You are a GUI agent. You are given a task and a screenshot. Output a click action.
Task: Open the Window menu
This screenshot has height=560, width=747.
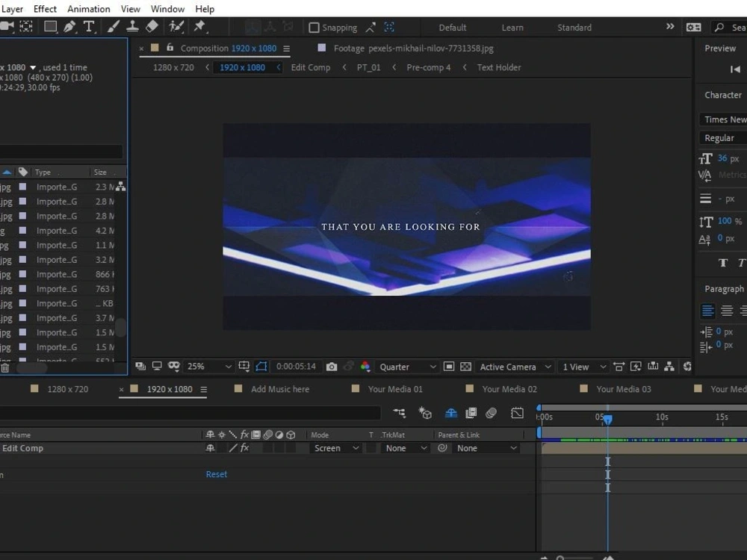[167, 9]
